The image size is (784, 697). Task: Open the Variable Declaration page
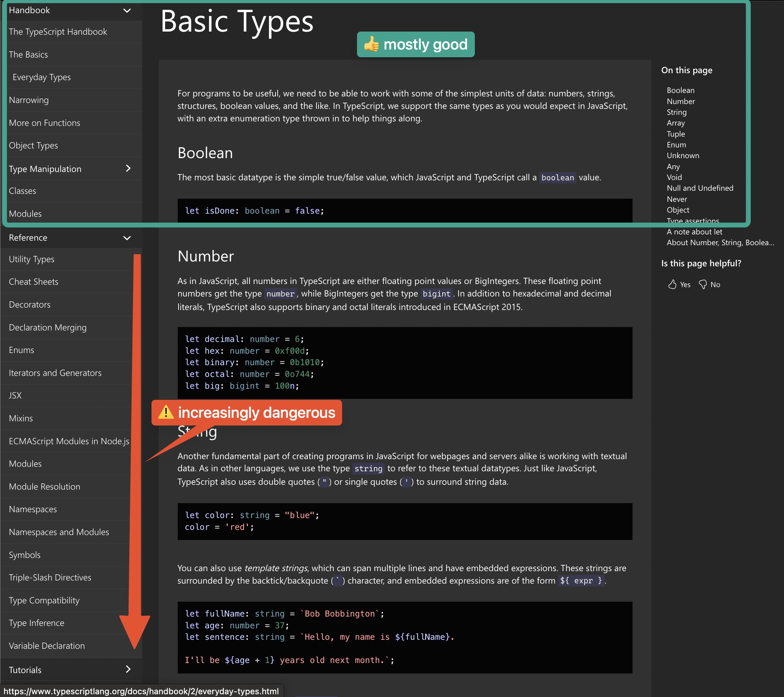(46, 646)
